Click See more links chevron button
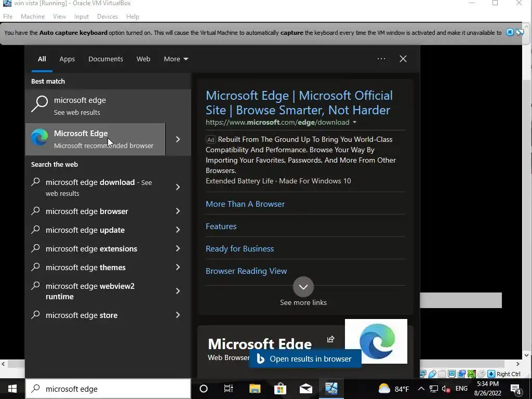532x399 pixels. [303, 287]
